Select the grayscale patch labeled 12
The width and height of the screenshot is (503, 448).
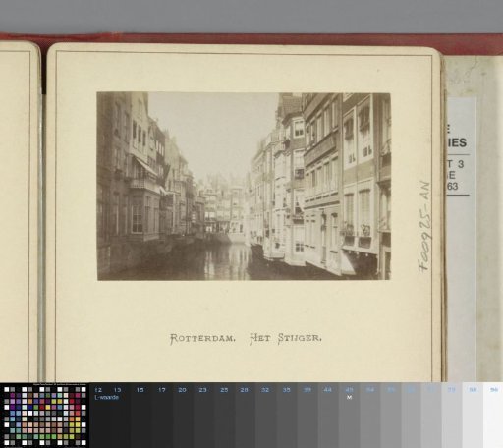coord(100,415)
